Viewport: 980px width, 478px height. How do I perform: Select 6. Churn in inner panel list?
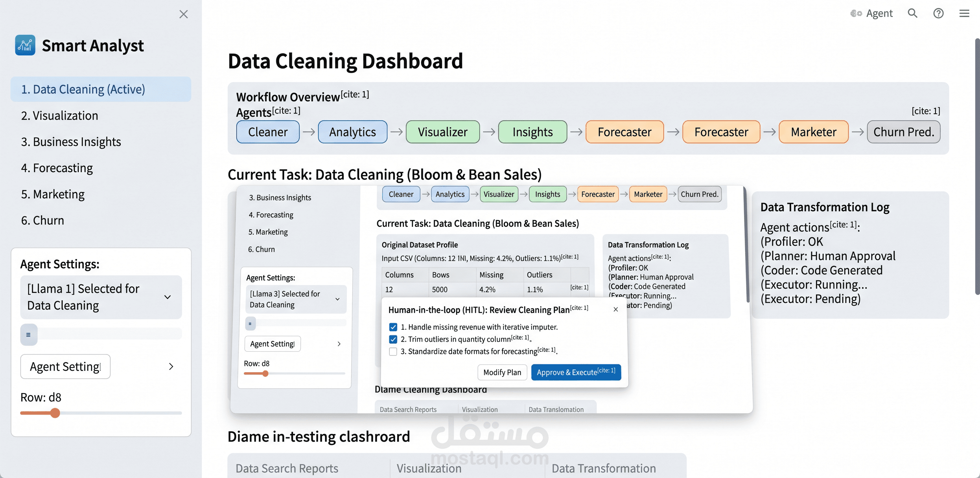261,249
